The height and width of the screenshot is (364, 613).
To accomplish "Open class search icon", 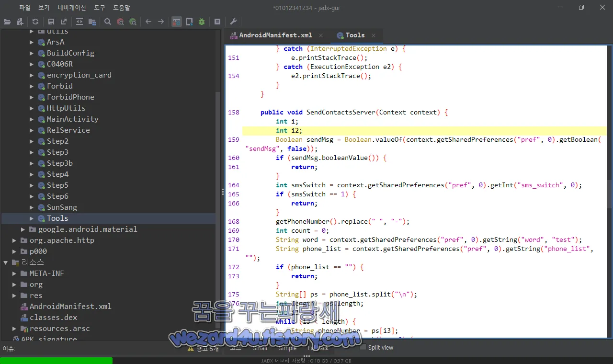I will pyautogui.click(x=120, y=22).
